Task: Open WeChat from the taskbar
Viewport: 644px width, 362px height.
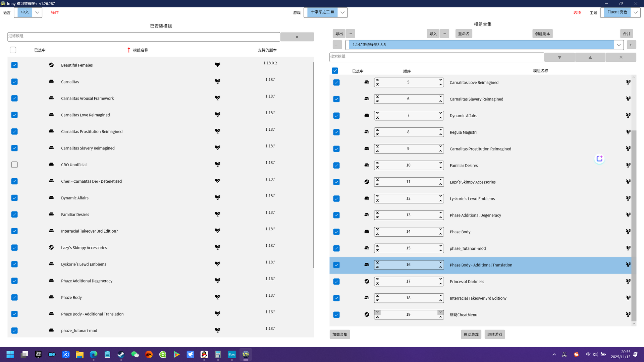Action: tap(135, 354)
